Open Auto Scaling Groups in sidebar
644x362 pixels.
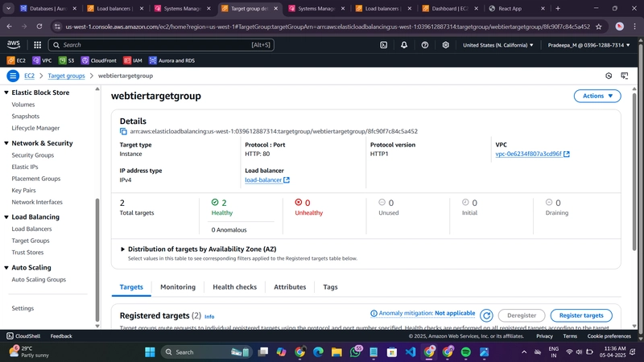(x=39, y=279)
